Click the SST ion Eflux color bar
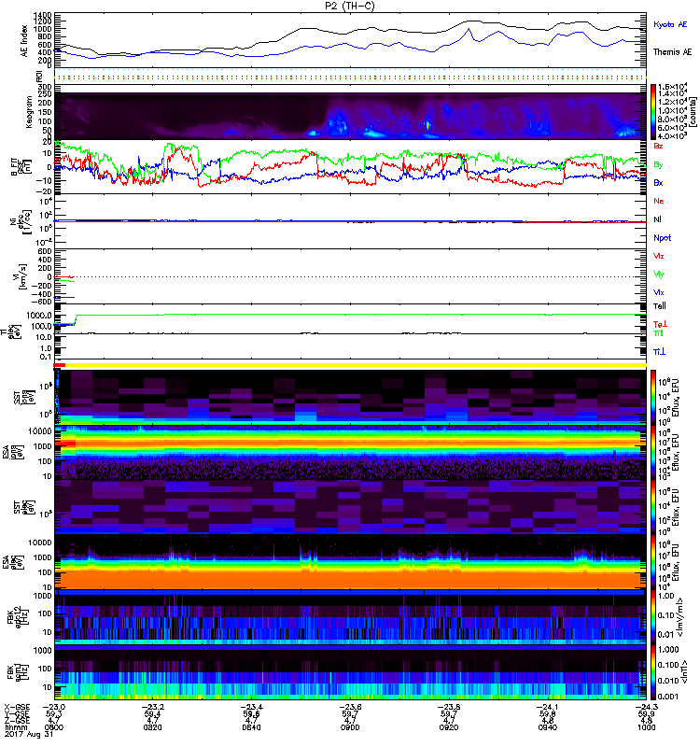The image size is (700, 747). coord(653,398)
